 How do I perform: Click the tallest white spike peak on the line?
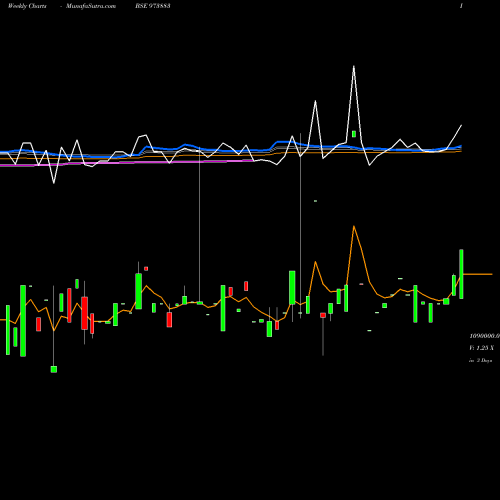[x=354, y=67]
